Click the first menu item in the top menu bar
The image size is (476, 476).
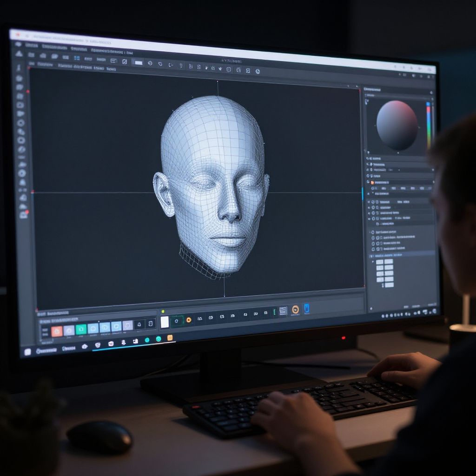pyautogui.click(x=32, y=46)
